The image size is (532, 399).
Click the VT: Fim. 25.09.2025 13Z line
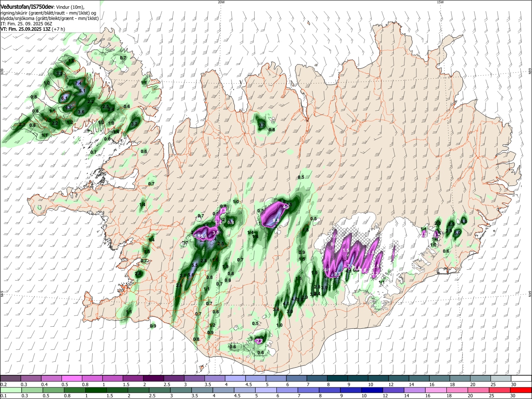[x=33, y=30]
